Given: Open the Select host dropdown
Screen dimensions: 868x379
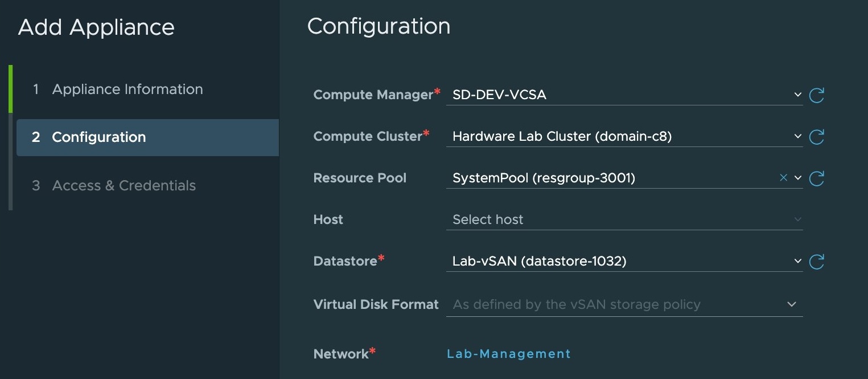Looking at the screenshot, I should tap(797, 219).
